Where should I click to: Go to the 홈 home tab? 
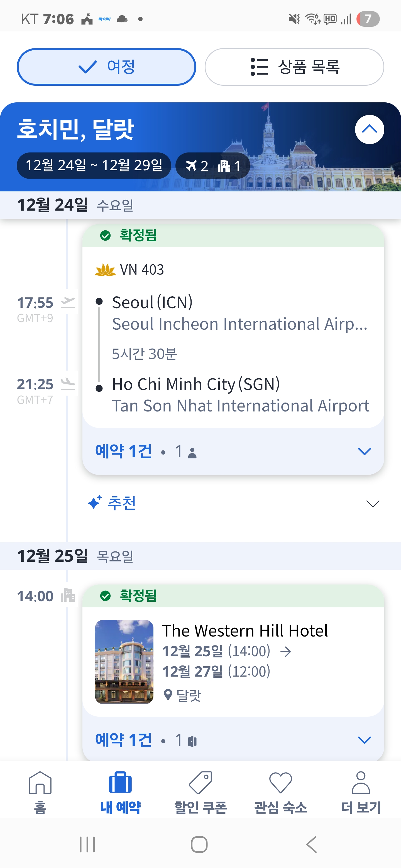pos(40,792)
